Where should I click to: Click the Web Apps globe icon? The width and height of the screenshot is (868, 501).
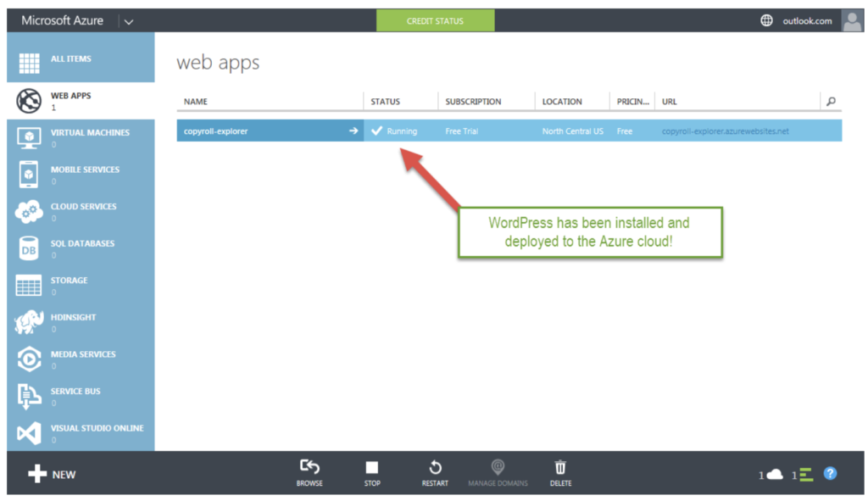29,101
